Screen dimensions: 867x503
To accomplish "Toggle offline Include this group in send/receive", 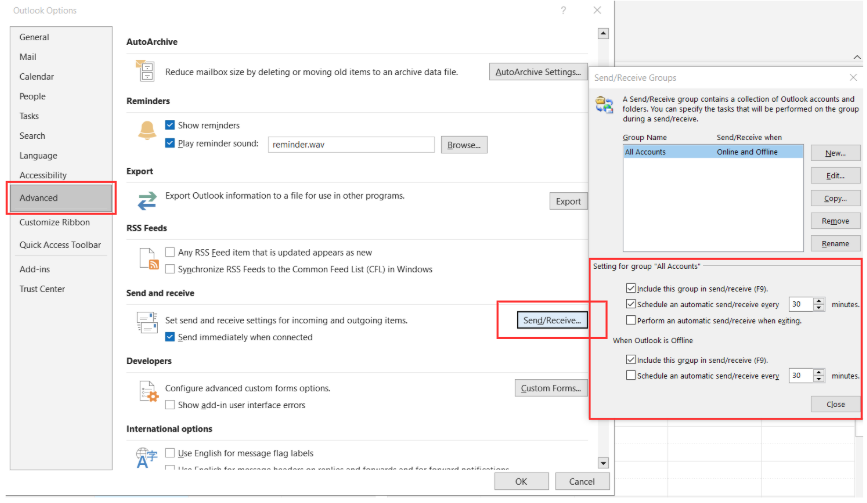I will [630, 360].
